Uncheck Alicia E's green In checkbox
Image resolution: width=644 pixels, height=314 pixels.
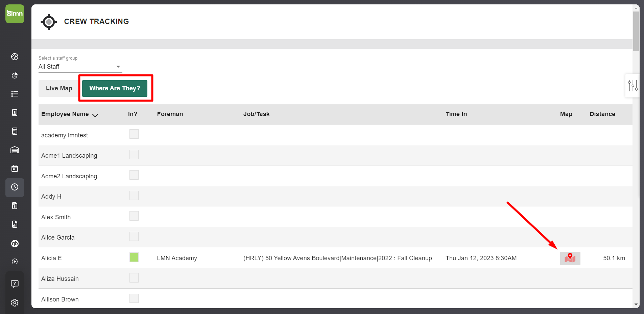point(134,257)
